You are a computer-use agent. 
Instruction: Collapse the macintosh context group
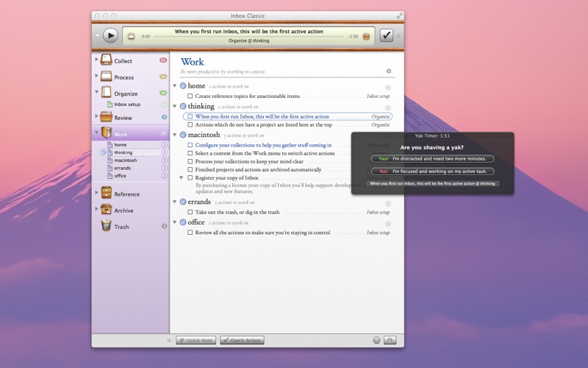[x=175, y=135]
